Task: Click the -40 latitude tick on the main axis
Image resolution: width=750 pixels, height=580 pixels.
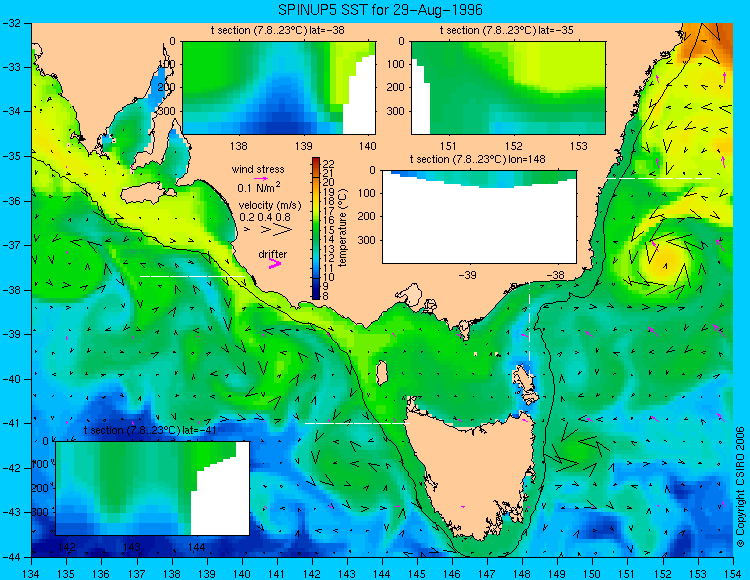Action: point(12,379)
